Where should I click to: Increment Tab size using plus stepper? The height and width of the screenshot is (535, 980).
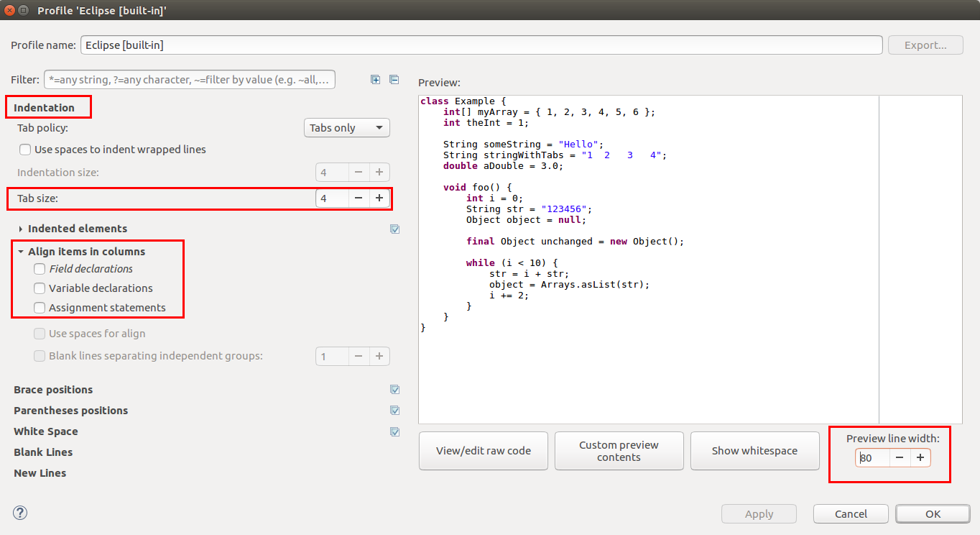pyautogui.click(x=379, y=198)
